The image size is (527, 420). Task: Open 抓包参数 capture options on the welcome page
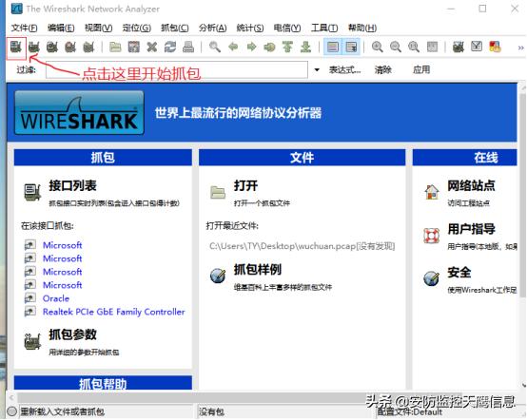tap(72, 334)
